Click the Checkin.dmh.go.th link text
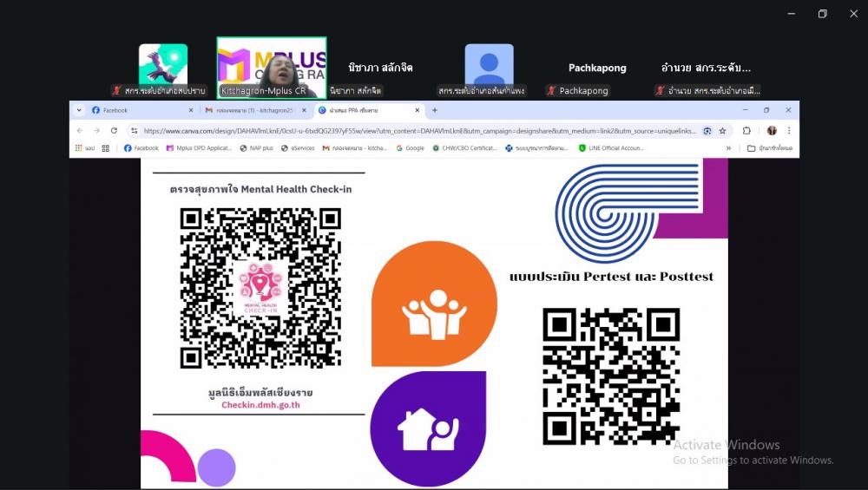 point(260,404)
